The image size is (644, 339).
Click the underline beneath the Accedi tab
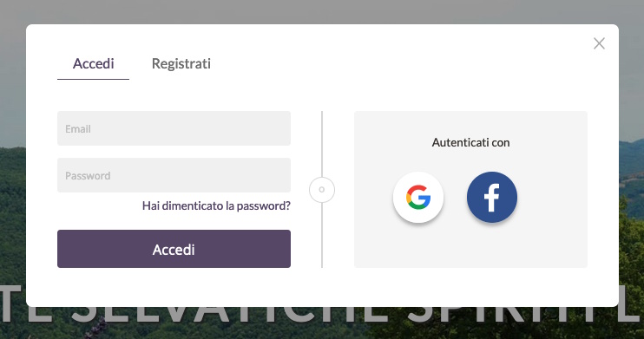(x=93, y=79)
